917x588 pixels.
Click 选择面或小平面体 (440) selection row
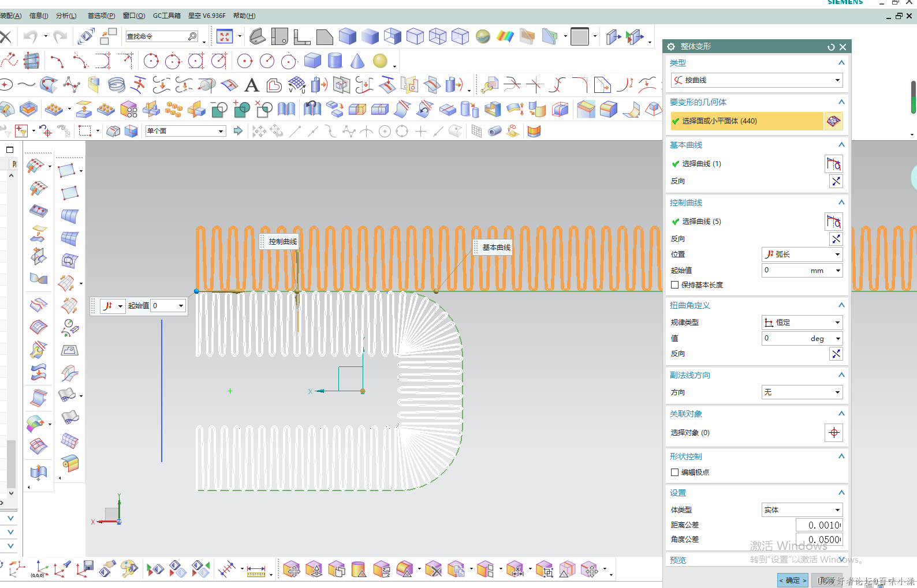(x=747, y=121)
